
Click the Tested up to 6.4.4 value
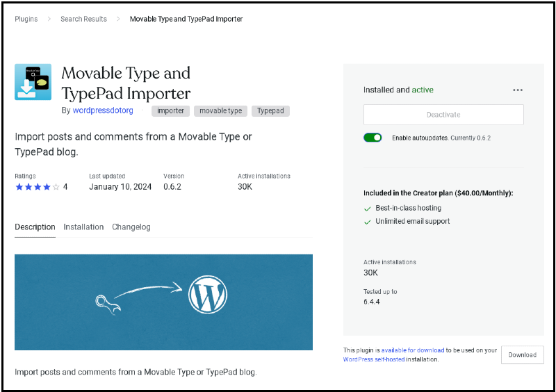click(x=372, y=302)
